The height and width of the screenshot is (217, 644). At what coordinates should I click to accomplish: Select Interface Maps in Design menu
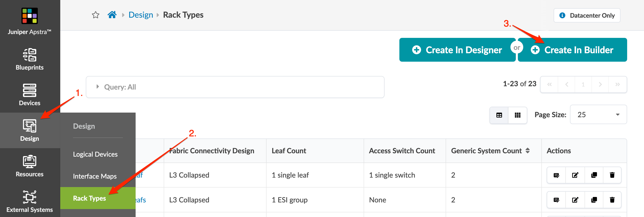95,176
